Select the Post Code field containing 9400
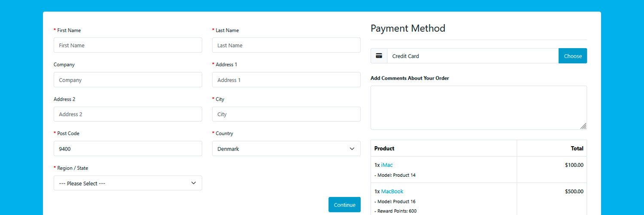 128,149
